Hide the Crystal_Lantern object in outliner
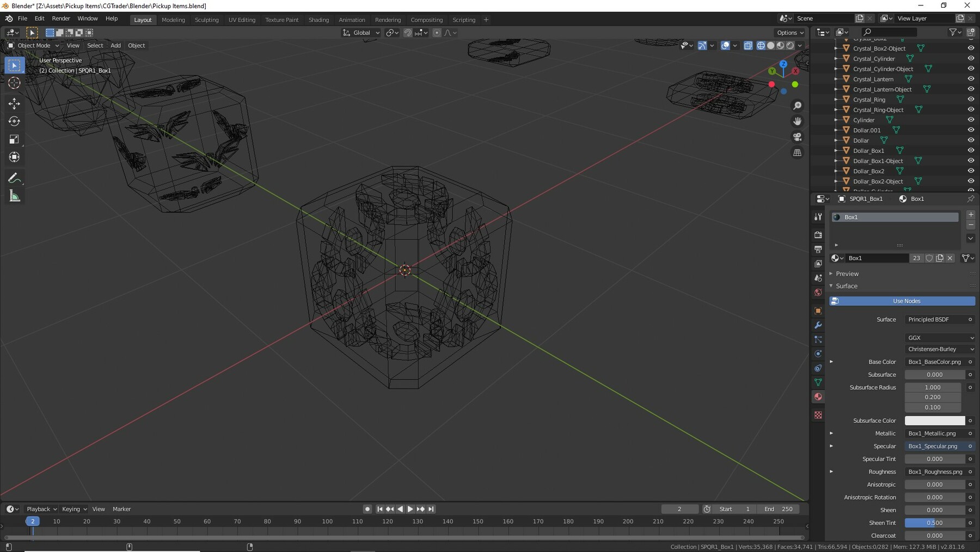980x552 pixels. pos(970,79)
